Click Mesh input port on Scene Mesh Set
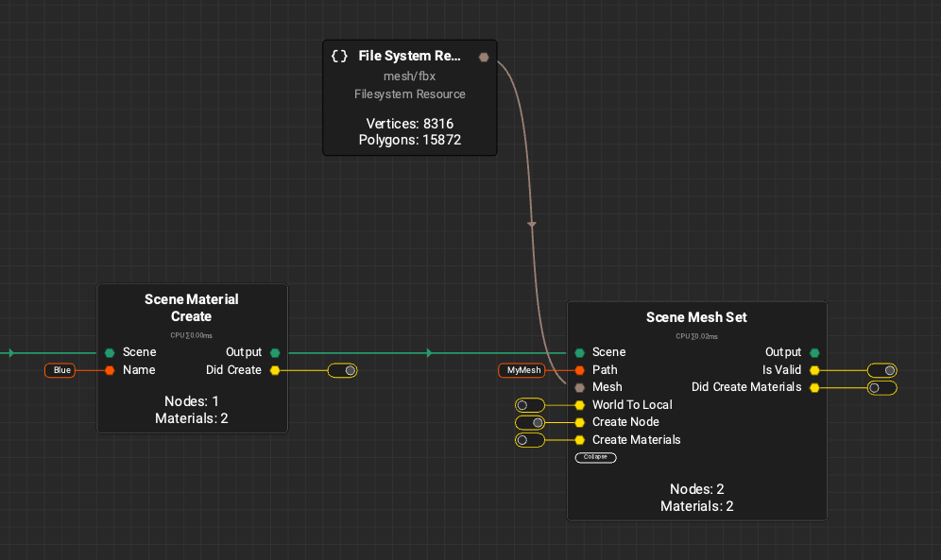This screenshot has width=941, height=560. click(x=580, y=388)
